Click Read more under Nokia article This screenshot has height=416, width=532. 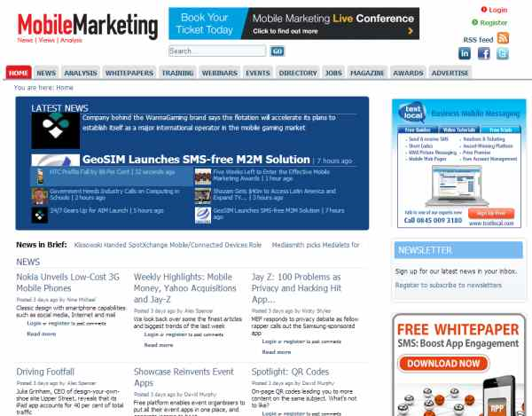pyautogui.click(x=42, y=334)
